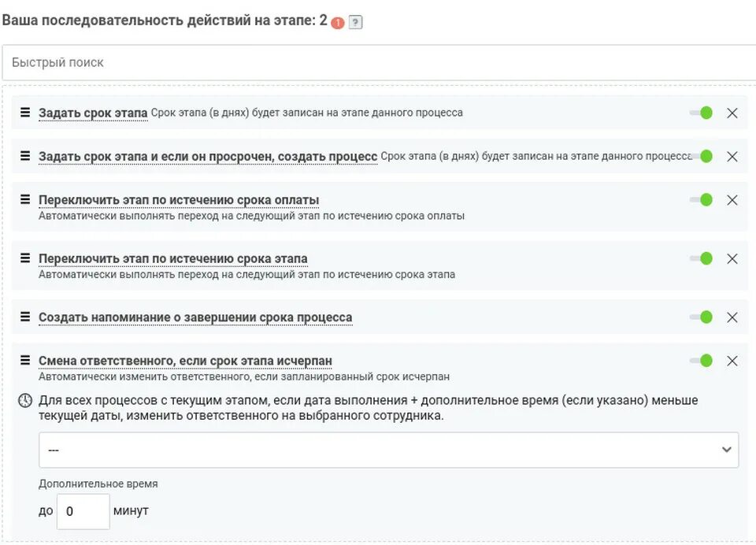Click the help question mark icon
This screenshot has width=756, height=545.
[355, 23]
